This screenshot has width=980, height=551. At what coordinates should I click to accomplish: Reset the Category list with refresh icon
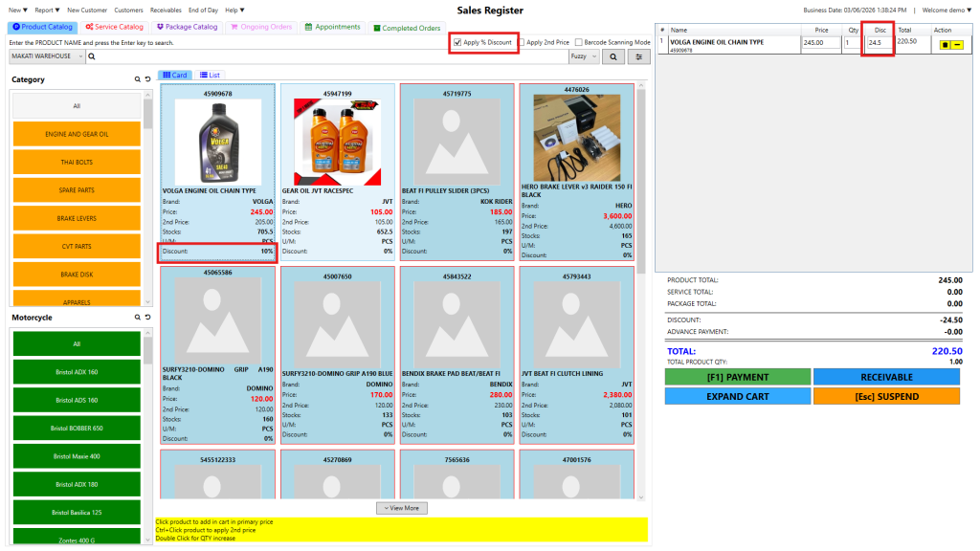click(147, 80)
